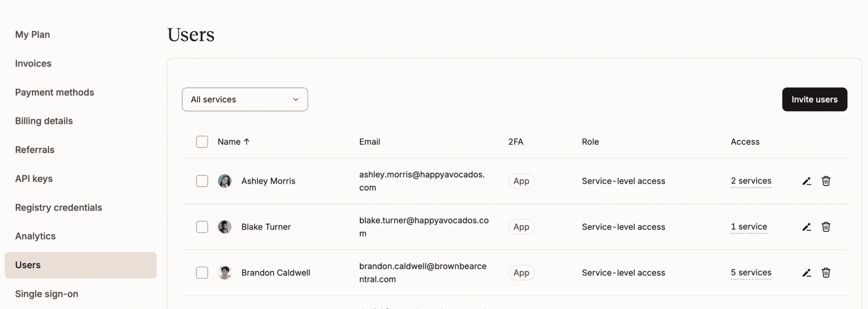This screenshot has width=868, height=309.
Task: Delete Blake Turner using trash icon
Action: [826, 227]
